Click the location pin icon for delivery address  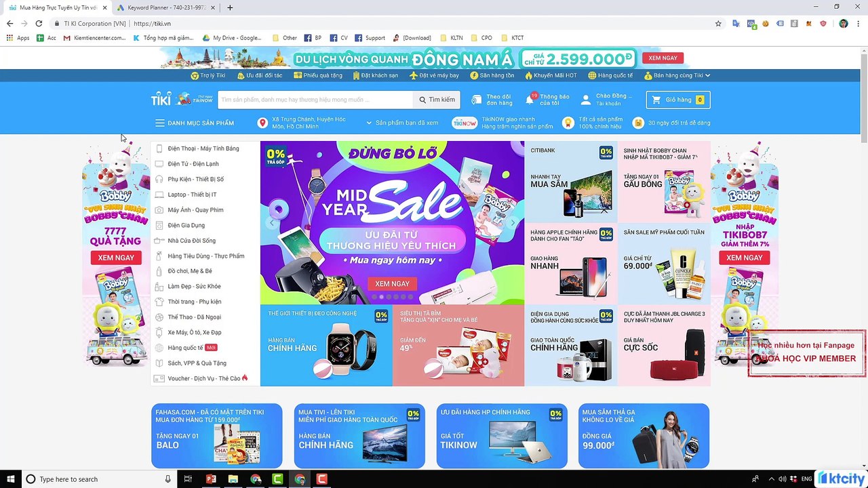[x=262, y=123]
